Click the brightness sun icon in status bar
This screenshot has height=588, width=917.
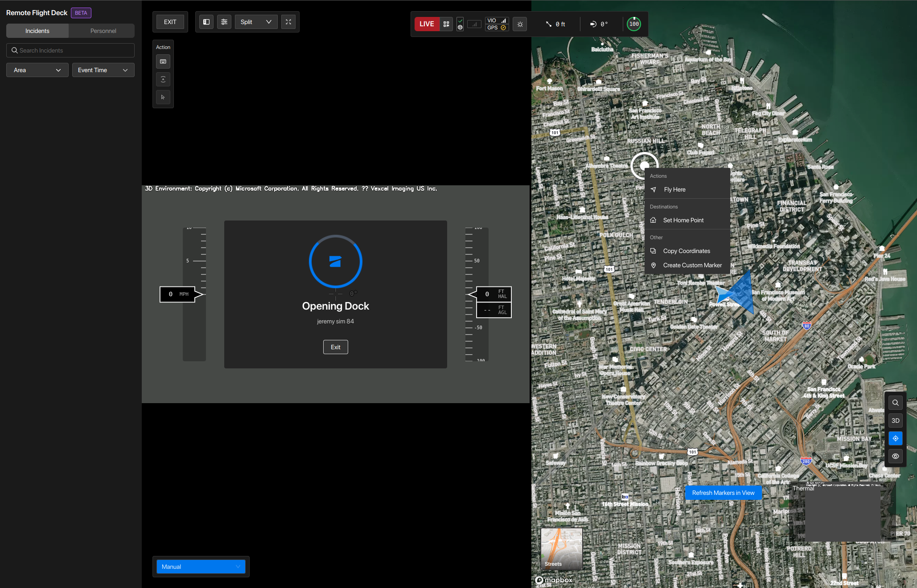520,24
